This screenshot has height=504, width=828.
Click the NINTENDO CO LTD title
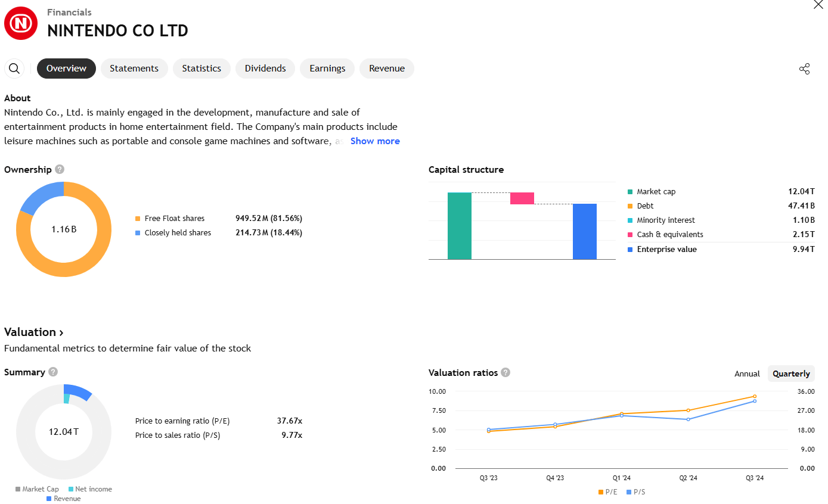pos(117,31)
